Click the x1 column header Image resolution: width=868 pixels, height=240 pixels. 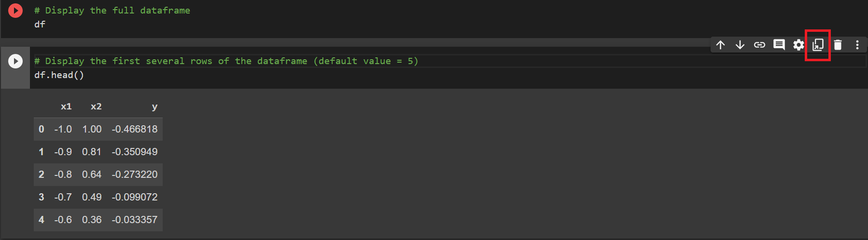(x=66, y=107)
